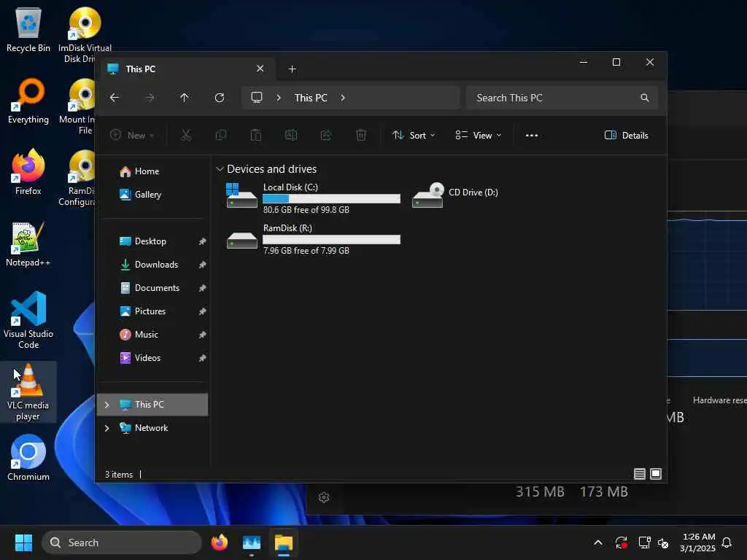Show hidden system tray icons

(x=598, y=542)
